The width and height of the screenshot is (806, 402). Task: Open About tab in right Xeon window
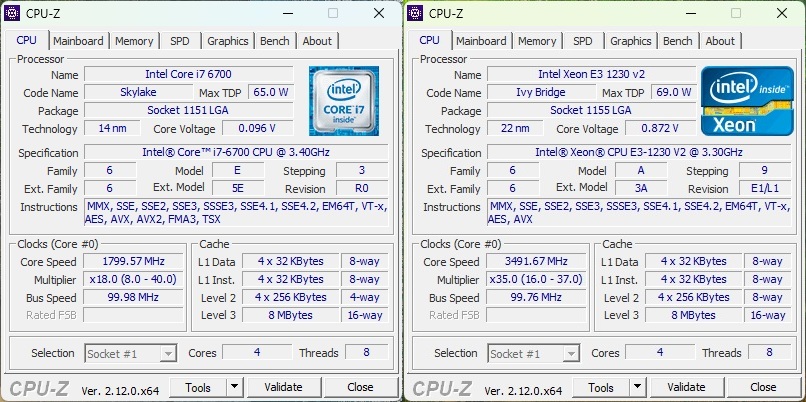(x=720, y=41)
